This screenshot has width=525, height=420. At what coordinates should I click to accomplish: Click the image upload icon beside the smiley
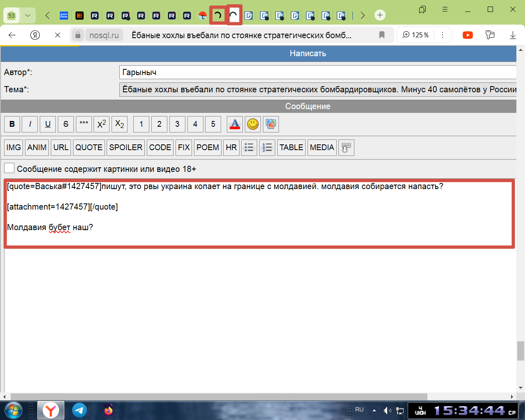tap(271, 124)
